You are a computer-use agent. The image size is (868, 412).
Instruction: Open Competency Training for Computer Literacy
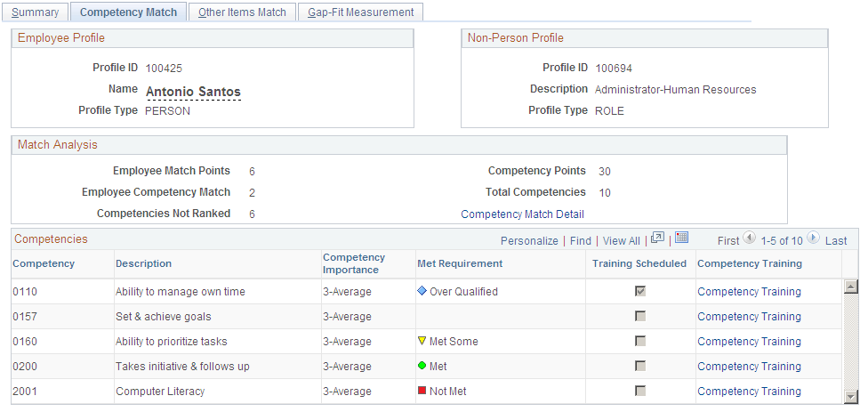click(749, 391)
